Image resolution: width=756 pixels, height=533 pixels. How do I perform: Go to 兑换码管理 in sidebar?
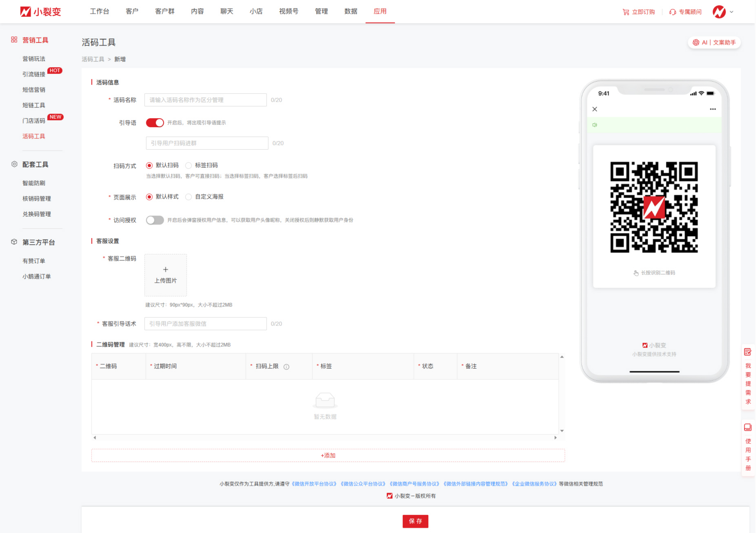tap(37, 214)
